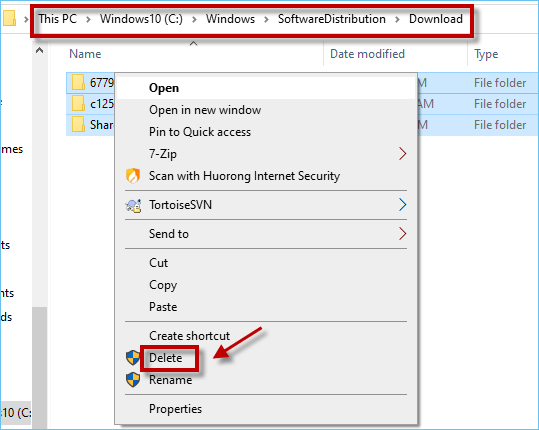Choose Delete from the context menu
This screenshot has width=539, height=430.
point(165,358)
